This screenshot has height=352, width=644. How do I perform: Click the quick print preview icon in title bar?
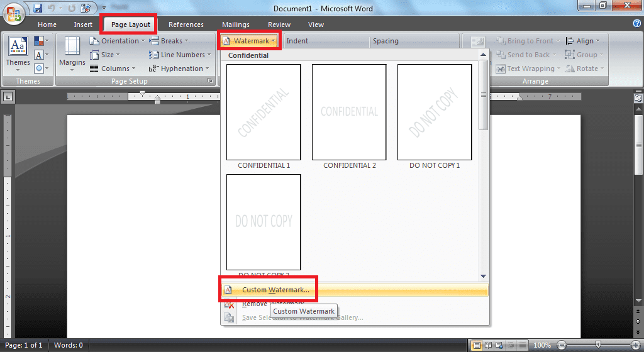[86, 8]
